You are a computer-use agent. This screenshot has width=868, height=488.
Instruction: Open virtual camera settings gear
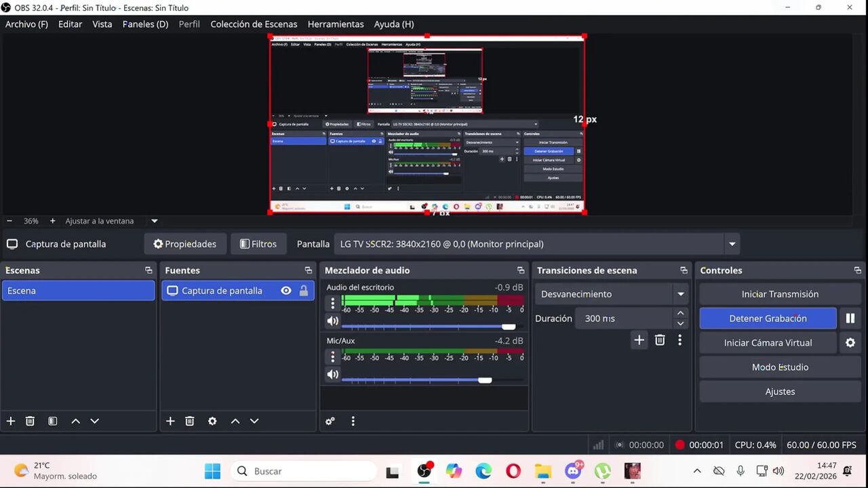pyautogui.click(x=850, y=343)
